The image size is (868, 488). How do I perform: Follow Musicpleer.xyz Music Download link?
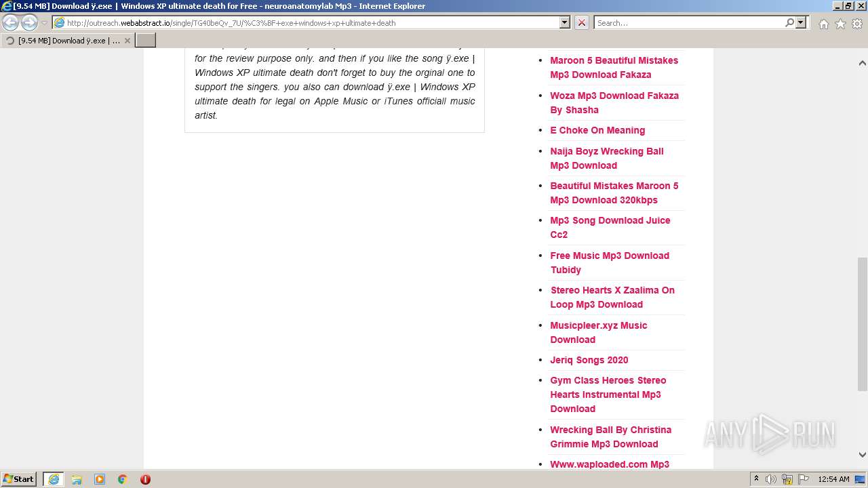click(599, 332)
